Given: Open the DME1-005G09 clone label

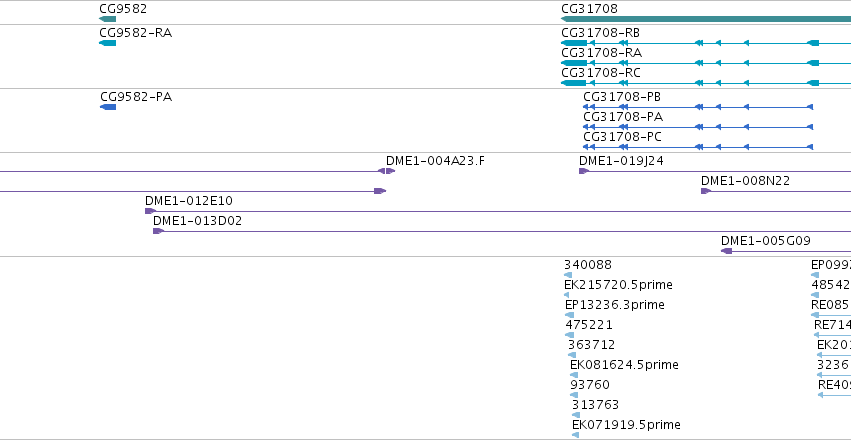Looking at the screenshot, I should pos(766,240).
